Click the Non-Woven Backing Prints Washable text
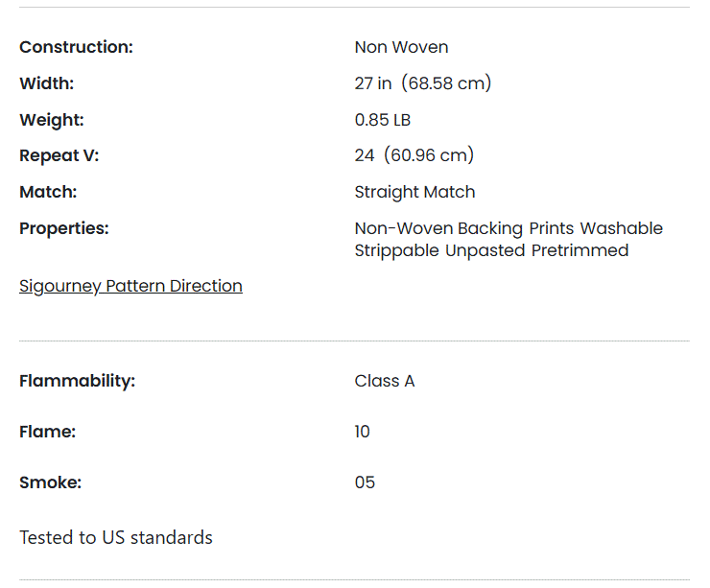 [x=509, y=228]
